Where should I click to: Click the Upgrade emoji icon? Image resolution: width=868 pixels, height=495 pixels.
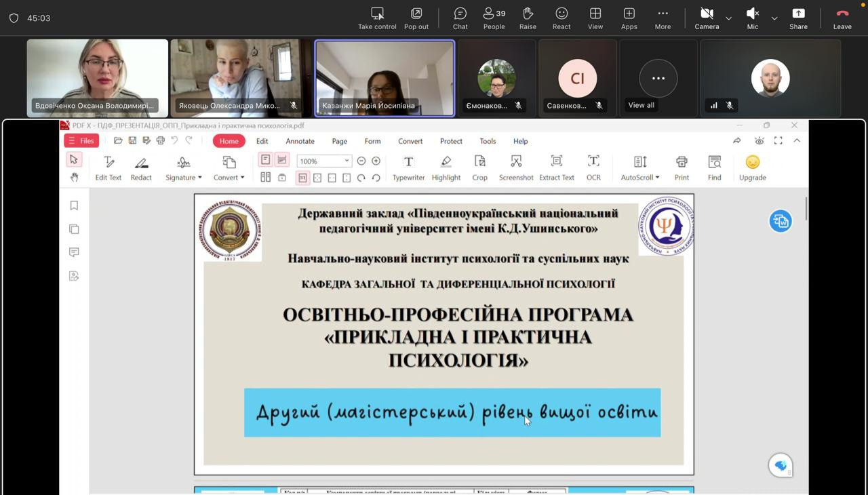tap(753, 162)
